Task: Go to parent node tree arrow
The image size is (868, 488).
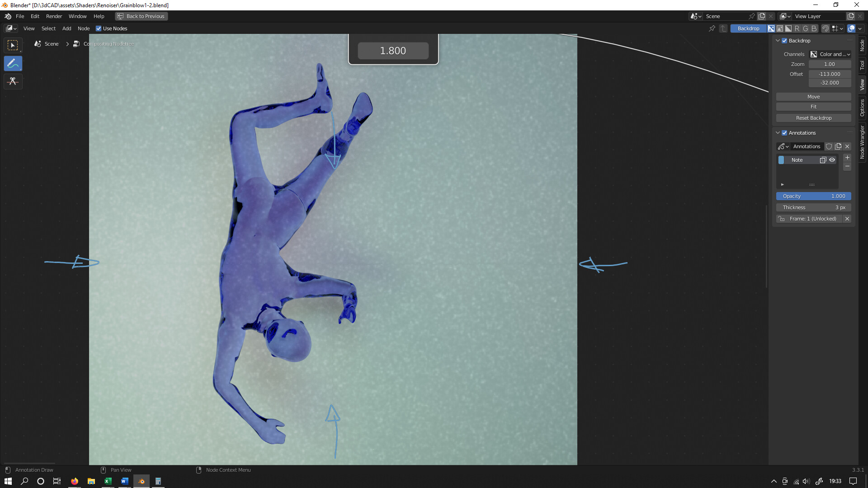Action: tap(723, 28)
